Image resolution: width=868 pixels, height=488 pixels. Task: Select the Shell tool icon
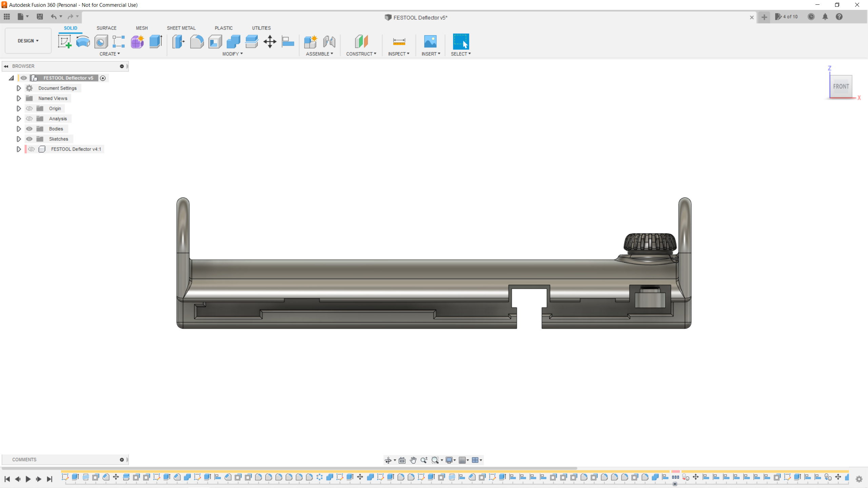215,42
